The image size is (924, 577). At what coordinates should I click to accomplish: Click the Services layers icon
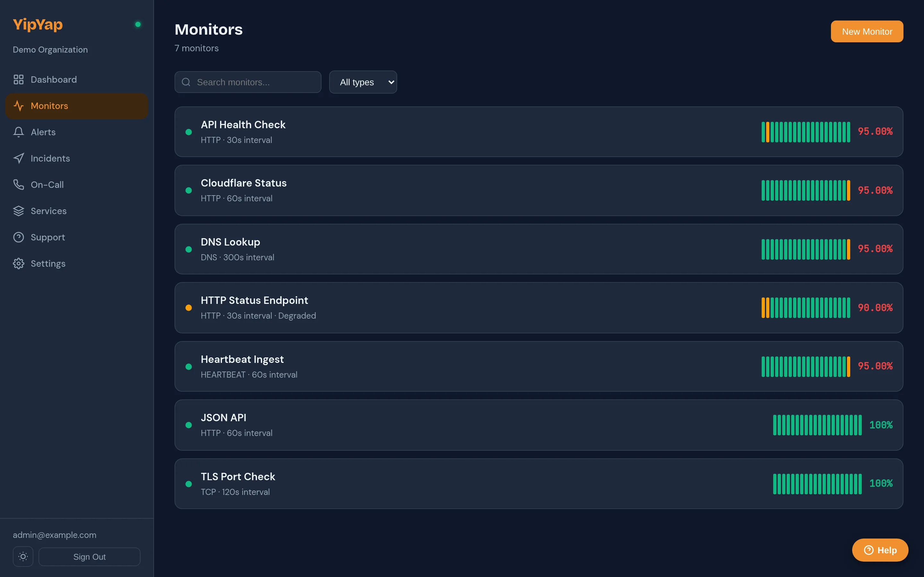pos(19,211)
